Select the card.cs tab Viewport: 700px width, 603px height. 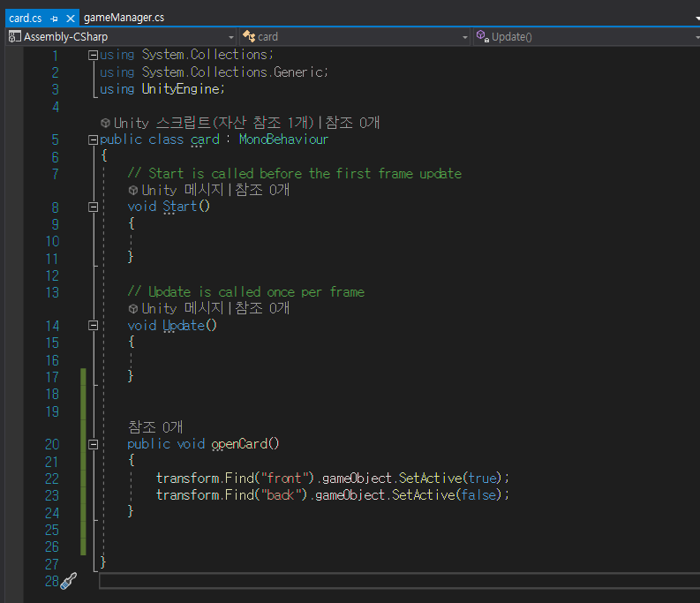25,19
